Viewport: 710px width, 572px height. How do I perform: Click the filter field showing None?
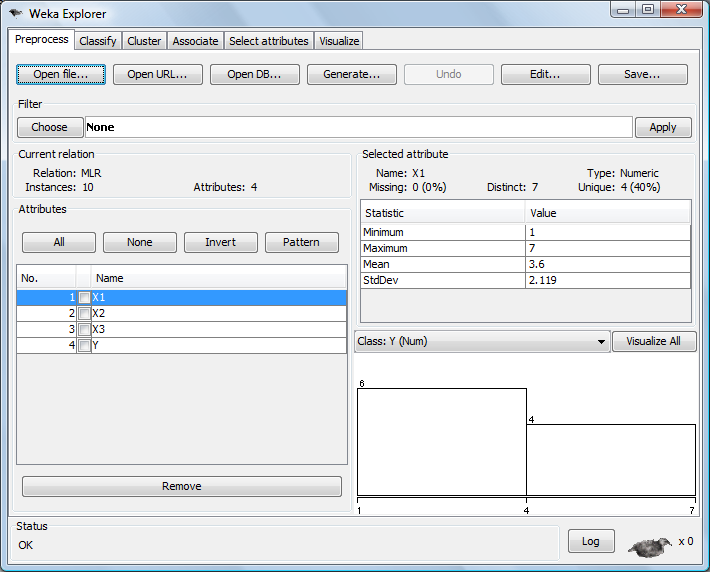click(x=359, y=127)
